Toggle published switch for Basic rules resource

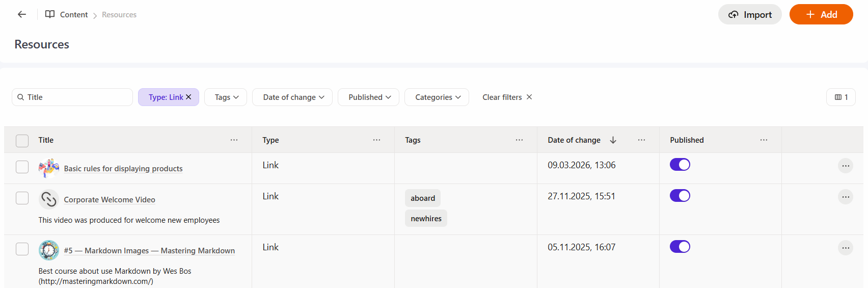coord(680,165)
